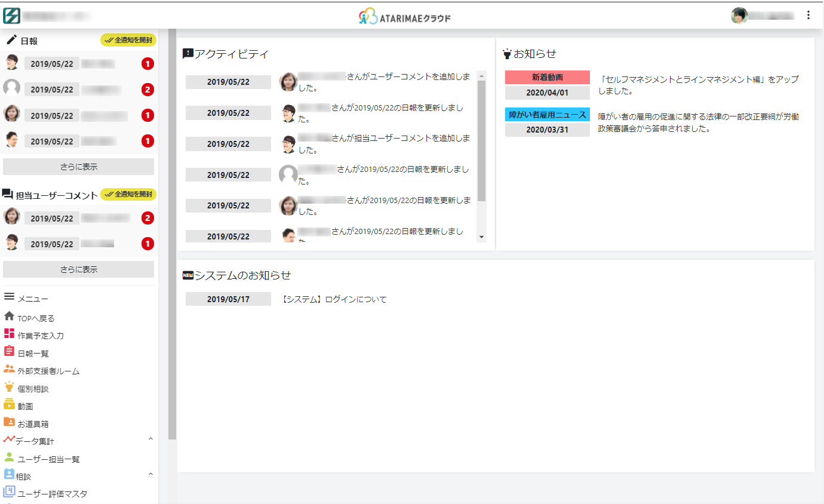Open 外部支援者ルーム people icon
Image resolution: width=824 pixels, height=504 pixels.
9,369
